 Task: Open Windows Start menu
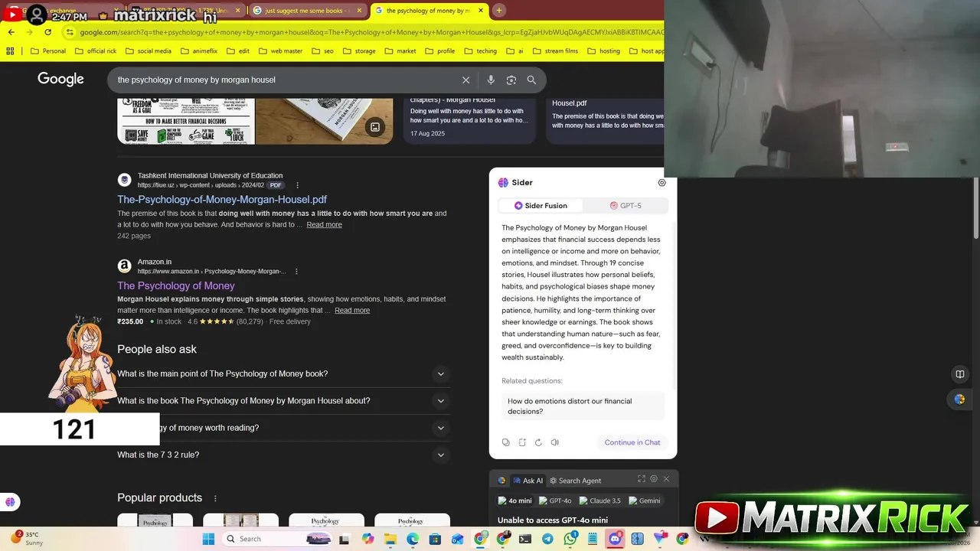point(208,539)
